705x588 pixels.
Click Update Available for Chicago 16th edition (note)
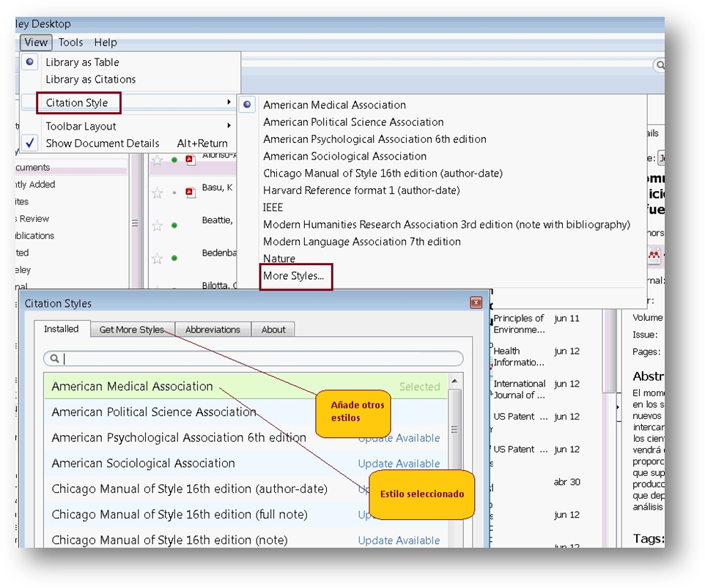pos(399,540)
